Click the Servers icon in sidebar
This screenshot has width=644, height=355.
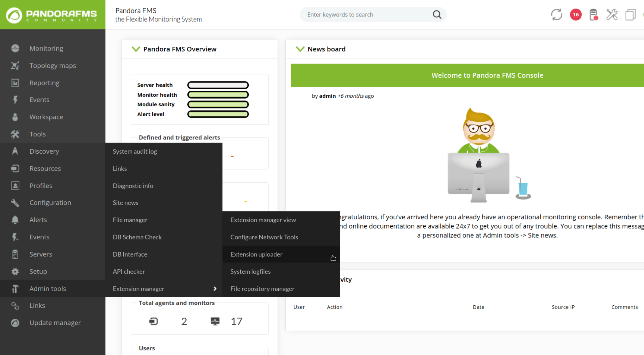(15, 254)
